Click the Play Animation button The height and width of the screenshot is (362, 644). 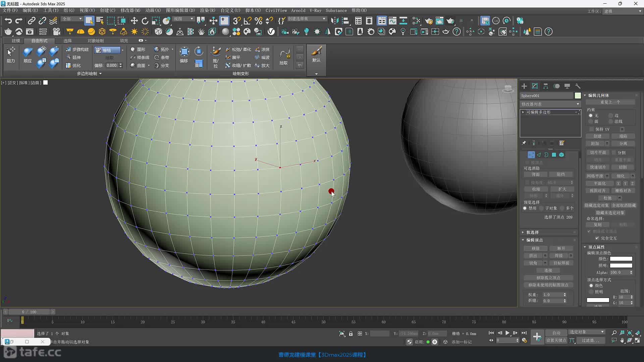(507, 333)
